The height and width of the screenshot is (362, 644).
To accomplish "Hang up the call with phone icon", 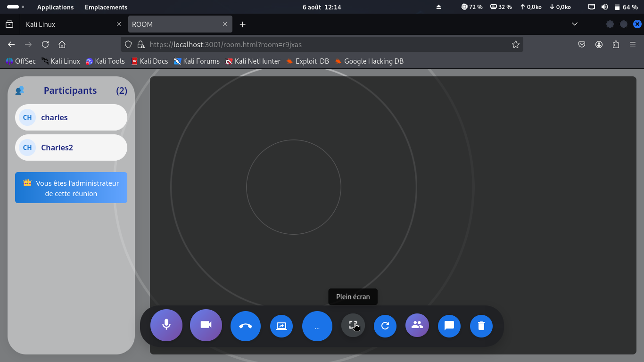I will [246, 326].
